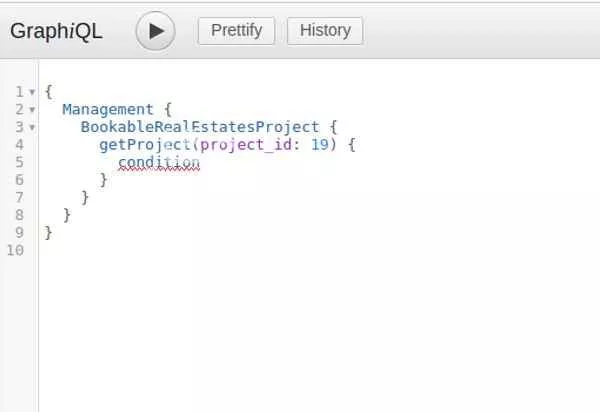The width and height of the screenshot is (600, 412).
Task: Click the closing brace on line 9
Action: coord(48,233)
